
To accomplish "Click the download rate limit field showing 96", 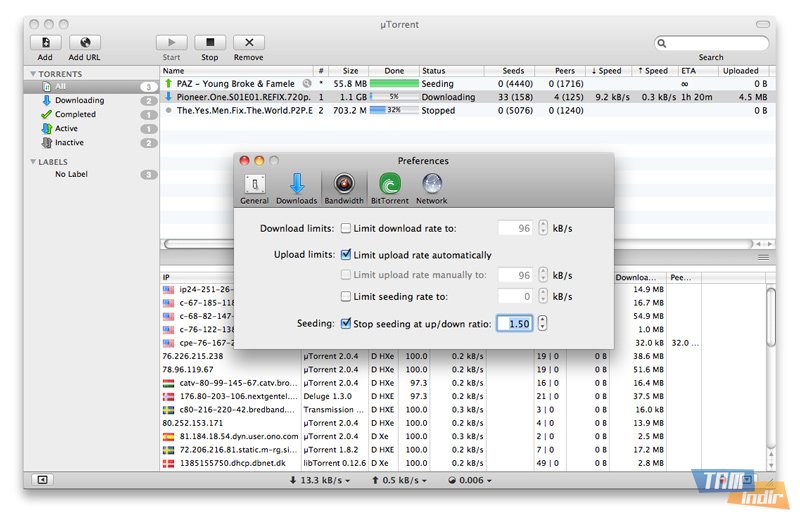I will click(x=515, y=228).
